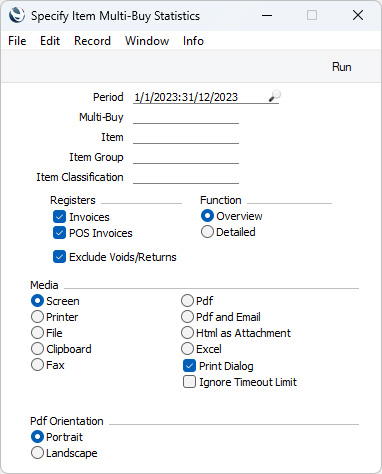The image size is (382, 474).
Task: Select Excel media option
Action: (x=187, y=349)
